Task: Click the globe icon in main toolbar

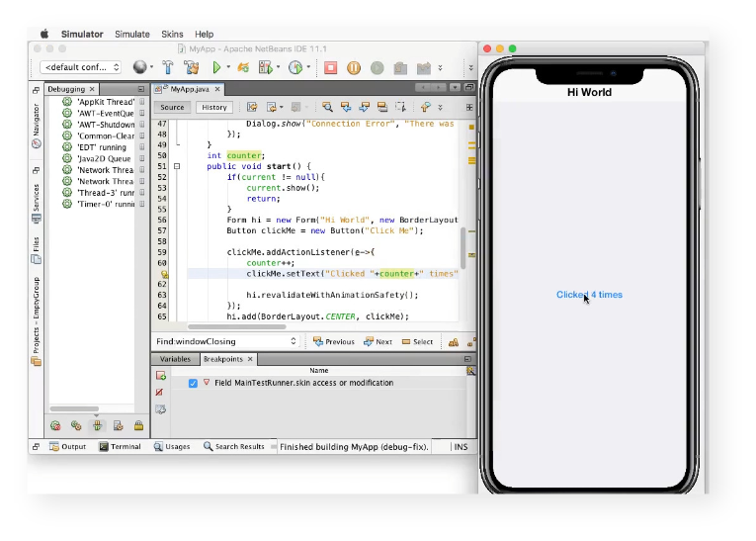Action: point(139,68)
